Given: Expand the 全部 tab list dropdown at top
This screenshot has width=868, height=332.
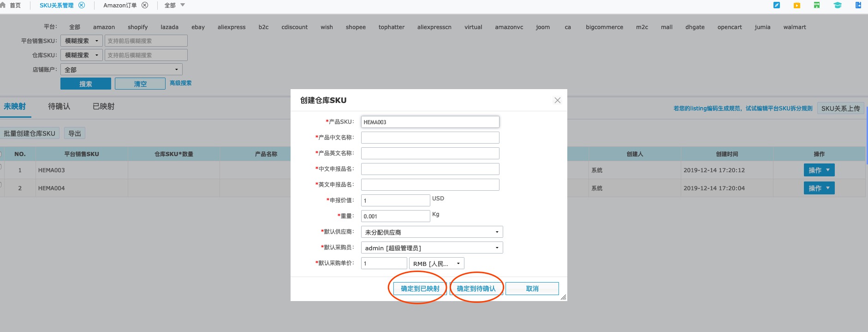Looking at the screenshot, I should pos(182,5).
